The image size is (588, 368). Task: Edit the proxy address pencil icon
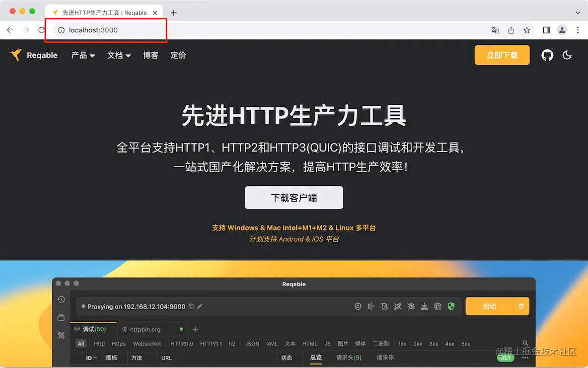(x=200, y=306)
